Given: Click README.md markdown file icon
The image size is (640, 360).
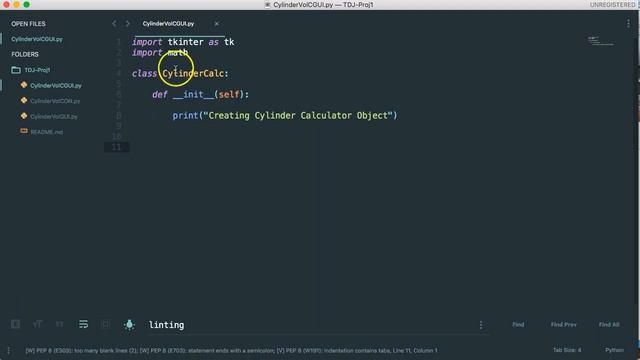Looking at the screenshot, I should (24, 131).
